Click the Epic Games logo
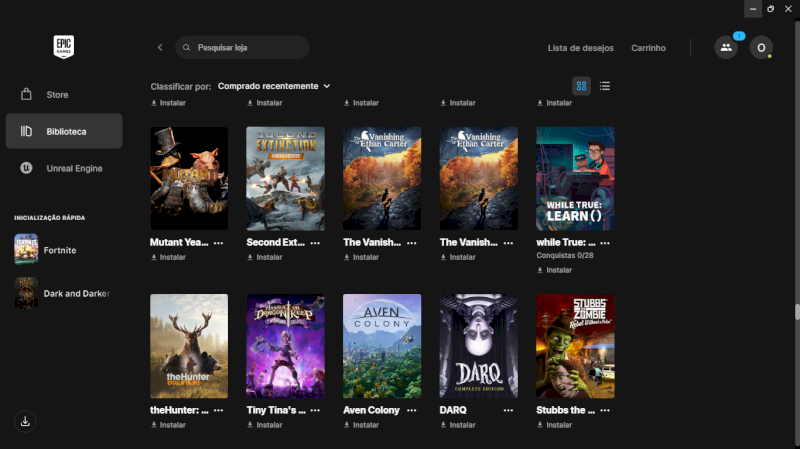800x449 pixels. pyautogui.click(x=64, y=46)
